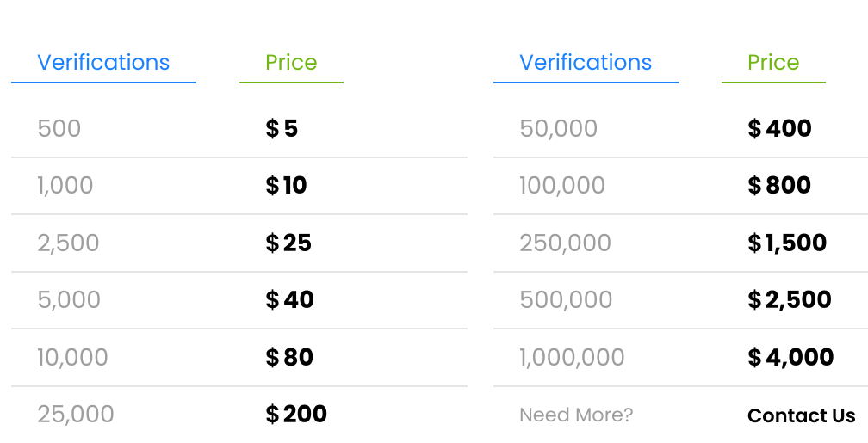Select the left Price column header
This screenshot has height=443, width=868.
[291, 63]
